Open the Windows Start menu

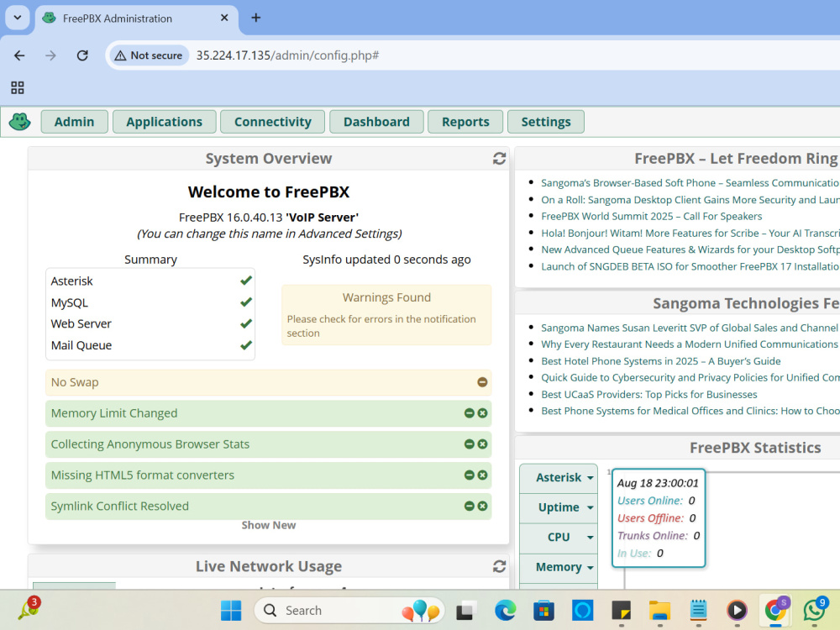231,610
